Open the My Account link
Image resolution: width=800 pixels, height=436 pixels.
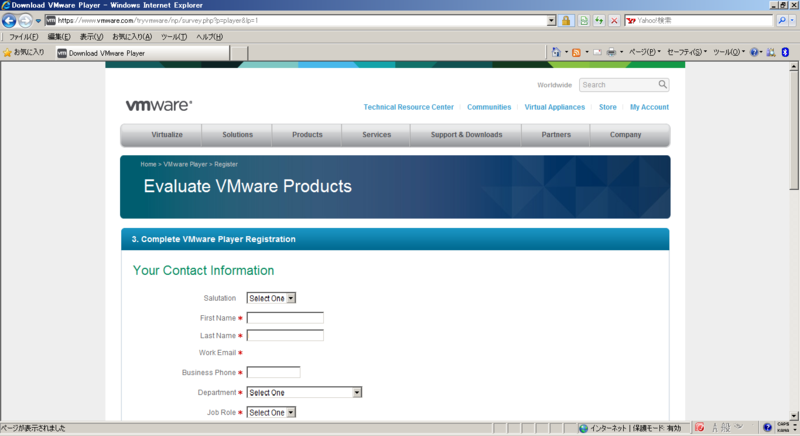point(649,107)
